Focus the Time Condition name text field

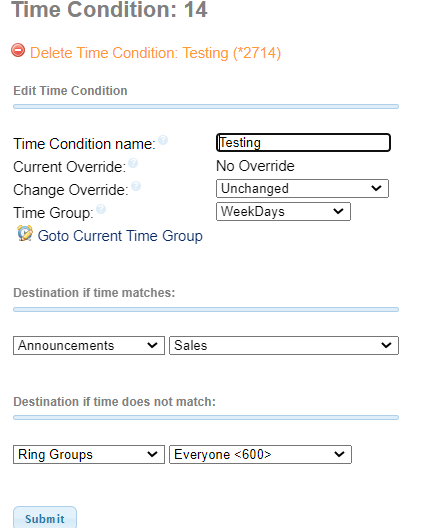pos(303,143)
